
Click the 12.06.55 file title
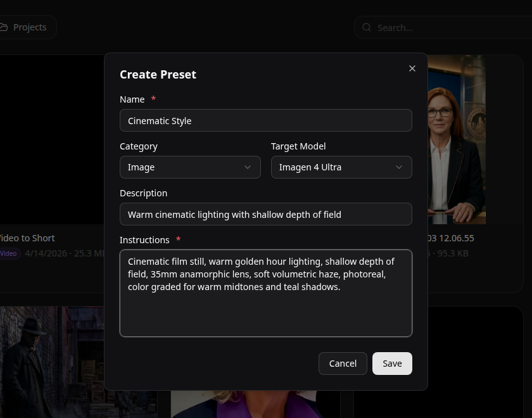click(x=451, y=238)
